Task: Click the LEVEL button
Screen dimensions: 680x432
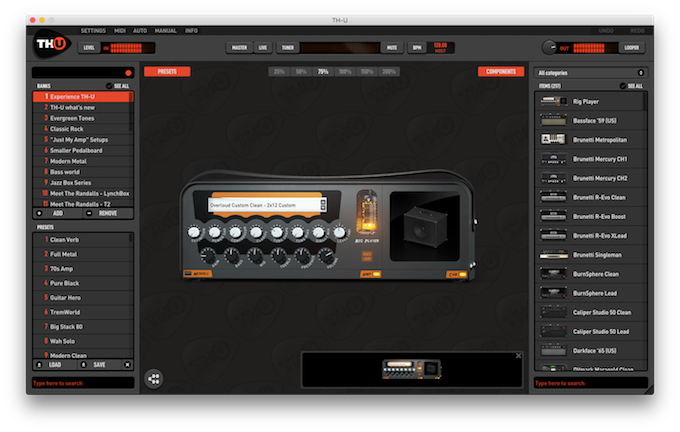Action: click(89, 48)
